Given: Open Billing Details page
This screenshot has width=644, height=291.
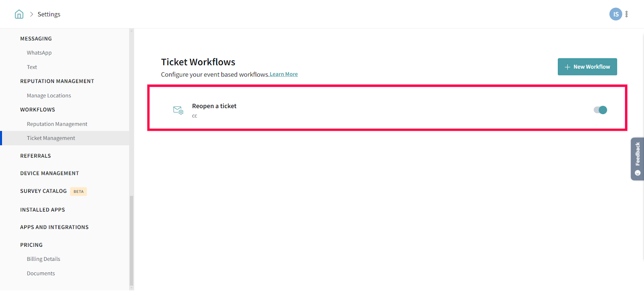Looking at the screenshot, I should (43, 259).
